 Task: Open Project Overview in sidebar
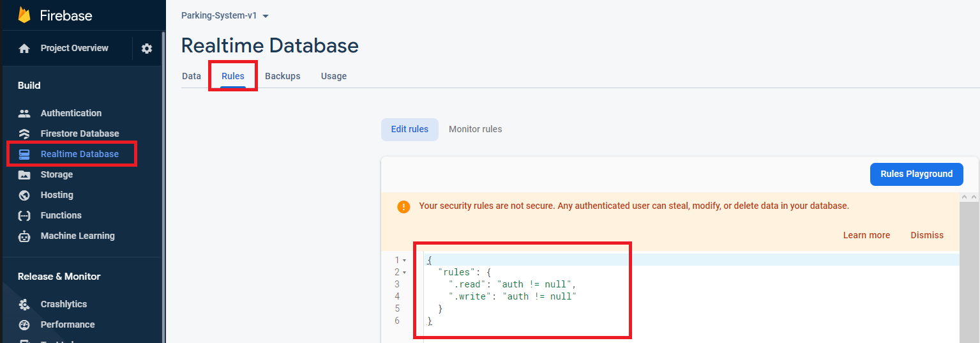75,48
